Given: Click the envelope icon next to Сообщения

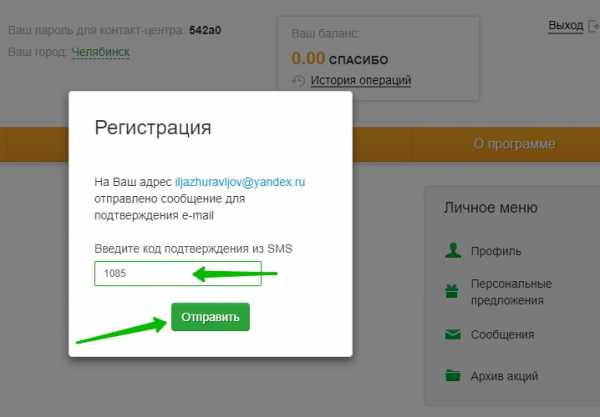Looking at the screenshot, I should point(452,335).
